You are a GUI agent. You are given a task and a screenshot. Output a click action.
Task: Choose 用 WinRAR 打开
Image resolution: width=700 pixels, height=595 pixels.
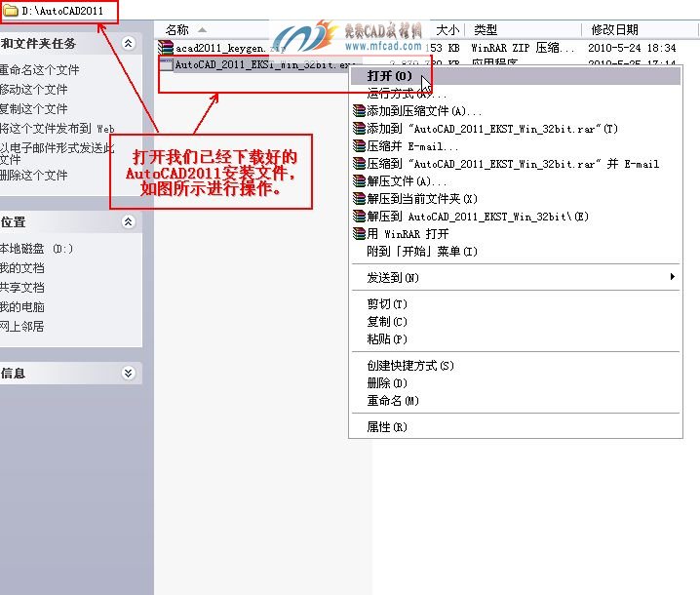pyautogui.click(x=516, y=234)
